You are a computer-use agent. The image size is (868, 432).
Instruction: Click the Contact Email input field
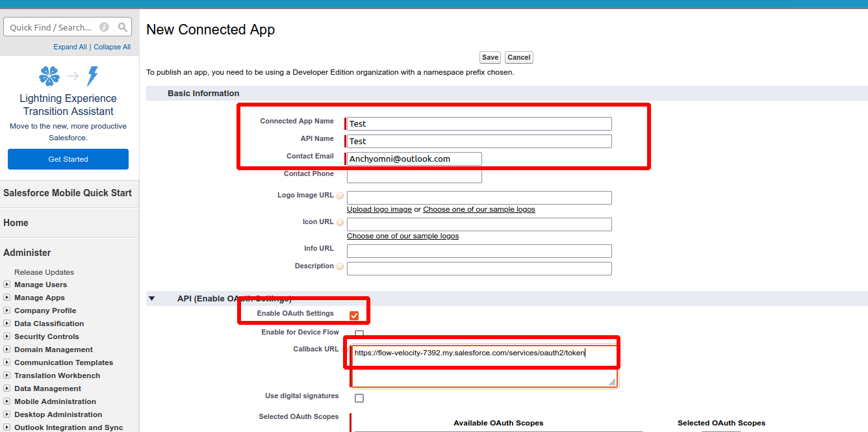click(x=415, y=159)
